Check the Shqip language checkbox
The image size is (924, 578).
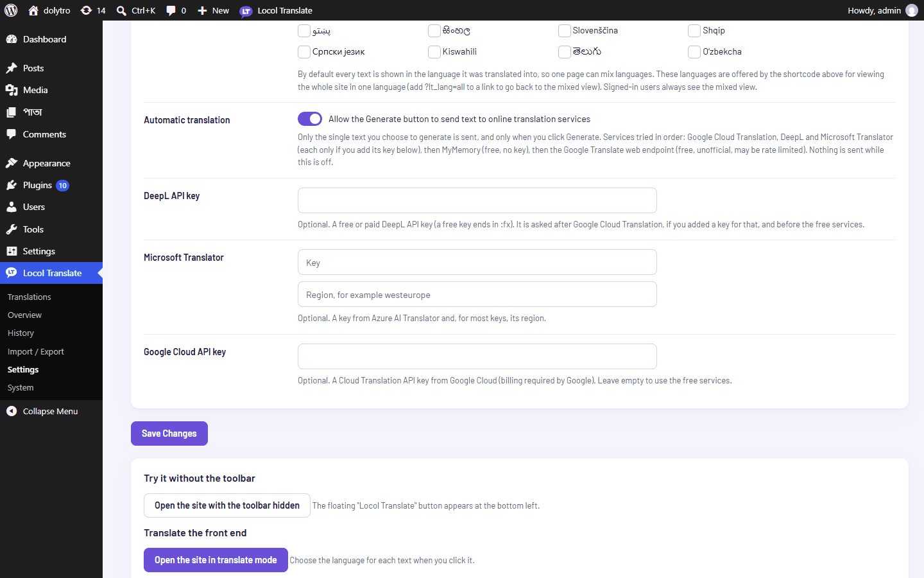pyautogui.click(x=694, y=31)
